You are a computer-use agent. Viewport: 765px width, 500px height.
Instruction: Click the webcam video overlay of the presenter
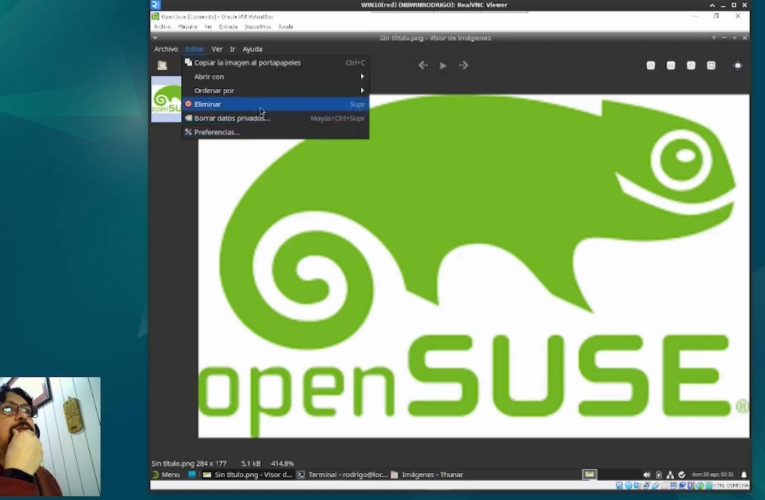click(x=50, y=437)
